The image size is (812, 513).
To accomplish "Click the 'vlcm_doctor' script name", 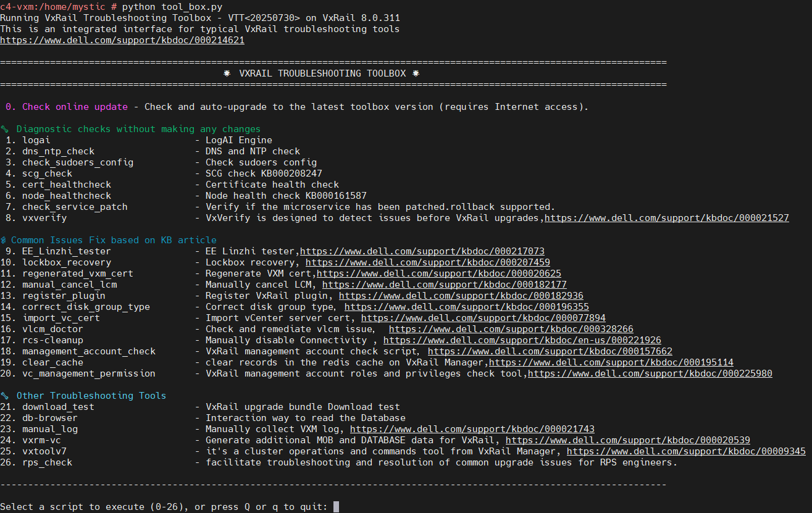I will [x=52, y=329].
